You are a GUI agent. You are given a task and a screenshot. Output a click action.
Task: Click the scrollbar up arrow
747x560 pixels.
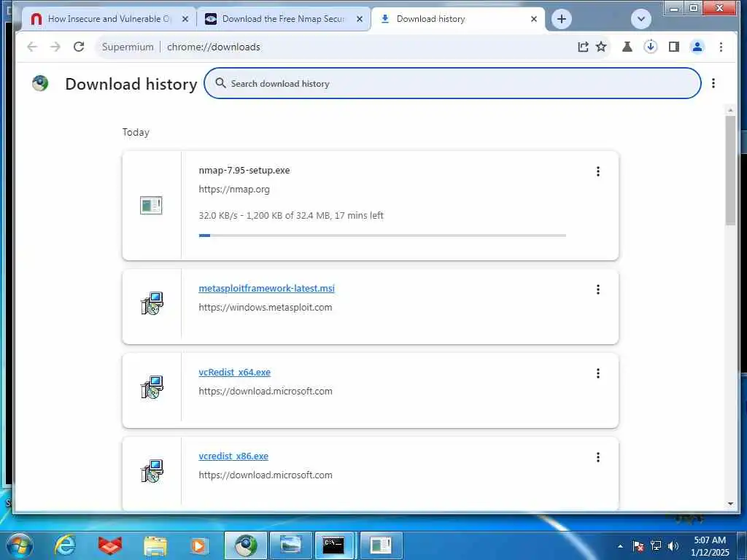click(x=730, y=111)
